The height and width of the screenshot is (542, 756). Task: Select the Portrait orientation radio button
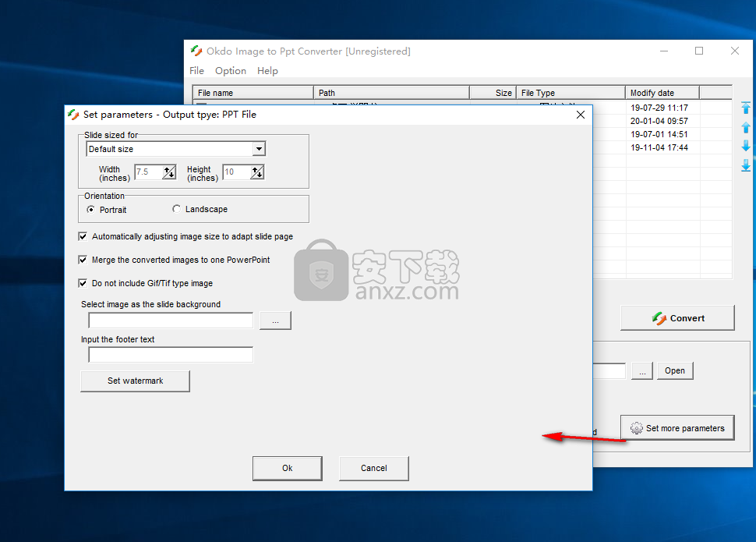90,210
